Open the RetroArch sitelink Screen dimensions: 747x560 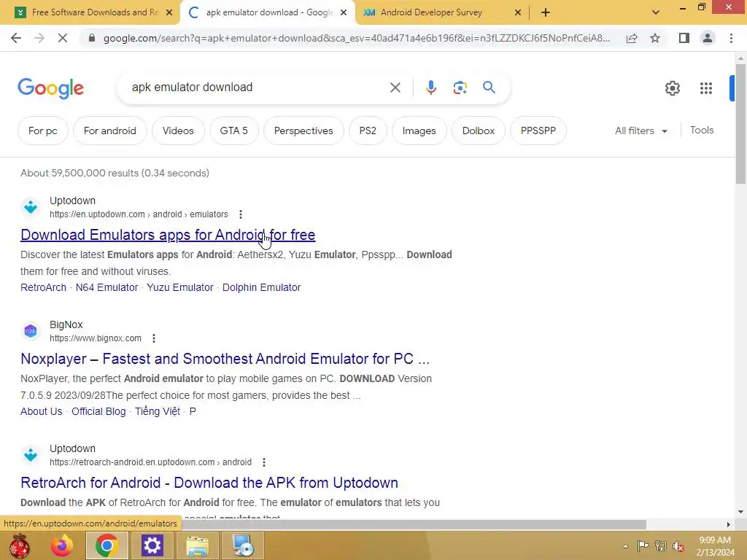43,287
